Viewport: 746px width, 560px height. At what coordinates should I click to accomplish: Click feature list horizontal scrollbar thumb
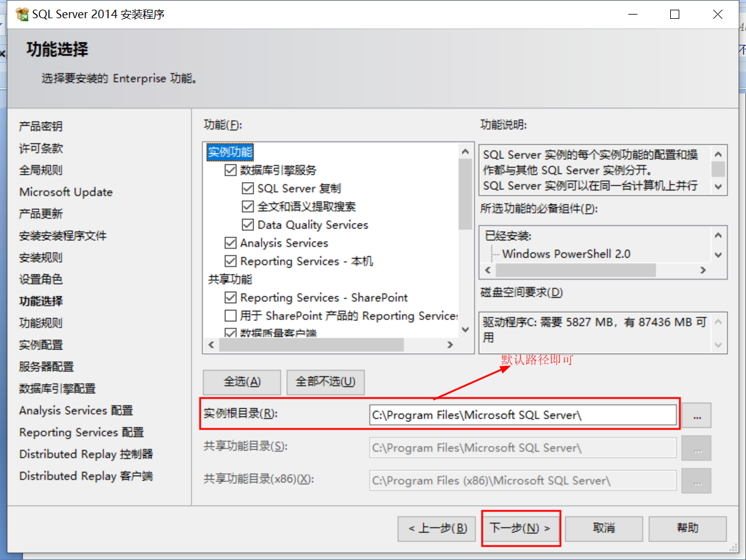coord(311,345)
